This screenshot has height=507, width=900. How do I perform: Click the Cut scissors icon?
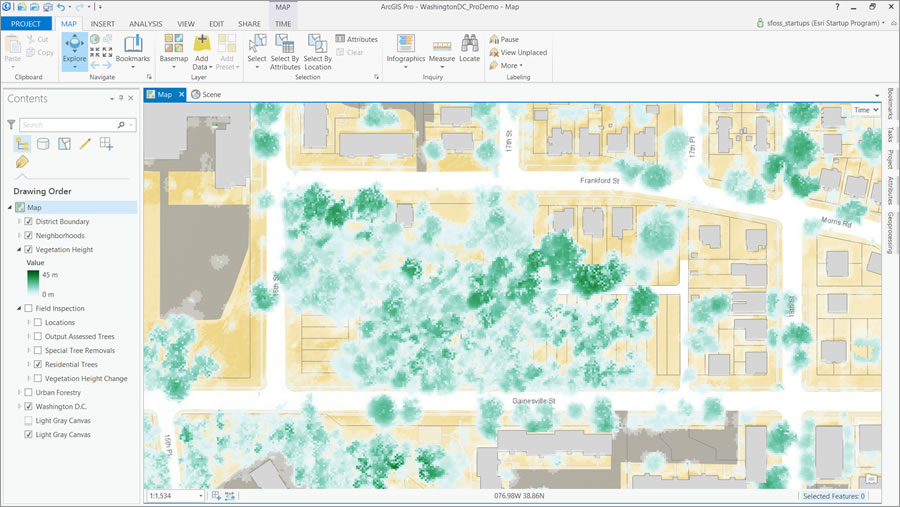point(31,39)
